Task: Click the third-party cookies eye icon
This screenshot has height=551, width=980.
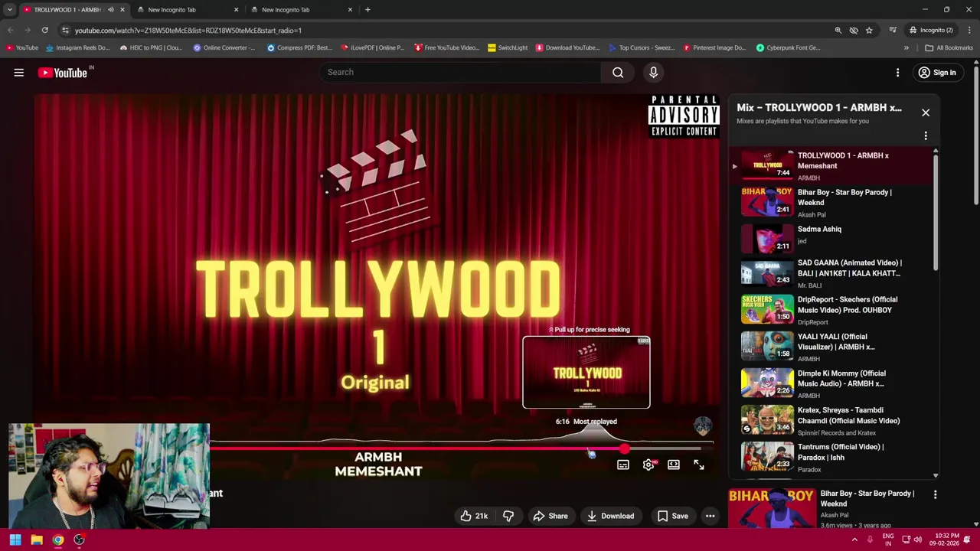Action: pyautogui.click(x=854, y=31)
